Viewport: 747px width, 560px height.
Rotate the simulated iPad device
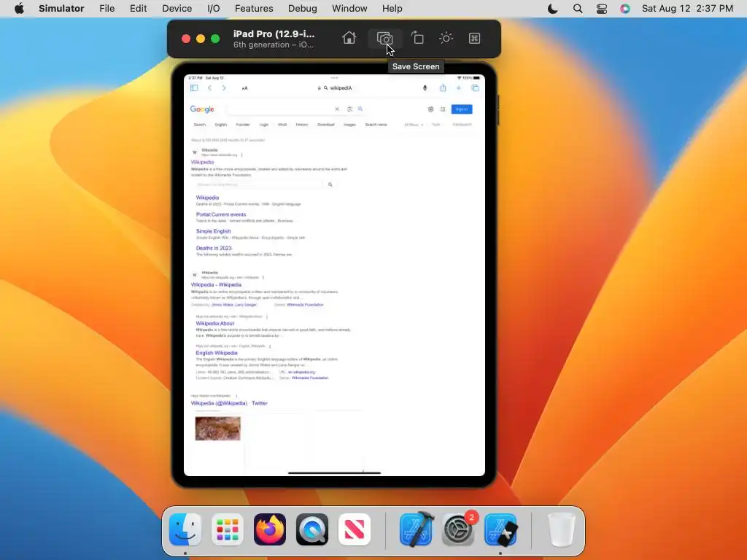pos(417,38)
